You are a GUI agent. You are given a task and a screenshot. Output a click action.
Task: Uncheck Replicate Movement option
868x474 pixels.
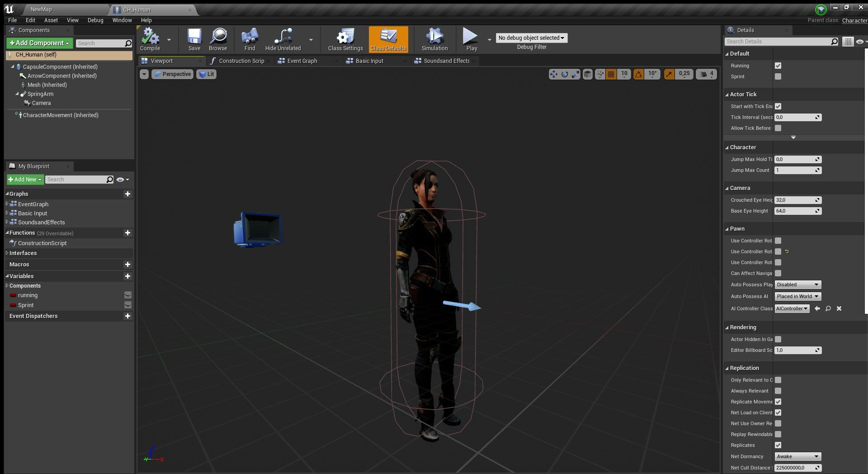pyautogui.click(x=778, y=402)
